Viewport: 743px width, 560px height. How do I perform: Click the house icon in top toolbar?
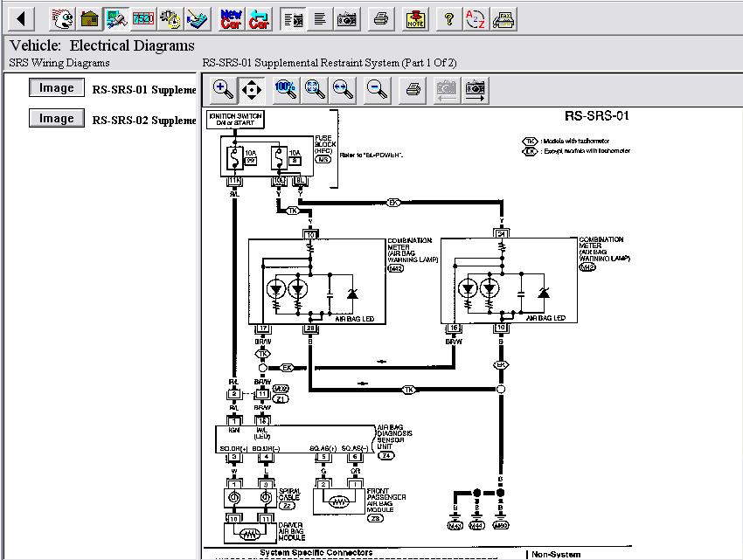tap(89, 18)
